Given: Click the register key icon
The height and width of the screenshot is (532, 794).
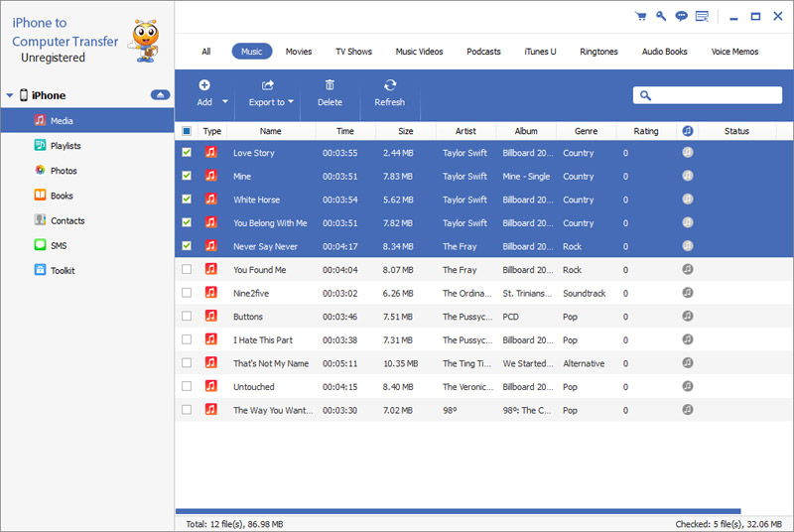Looking at the screenshot, I should pyautogui.click(x=661, y=16).
